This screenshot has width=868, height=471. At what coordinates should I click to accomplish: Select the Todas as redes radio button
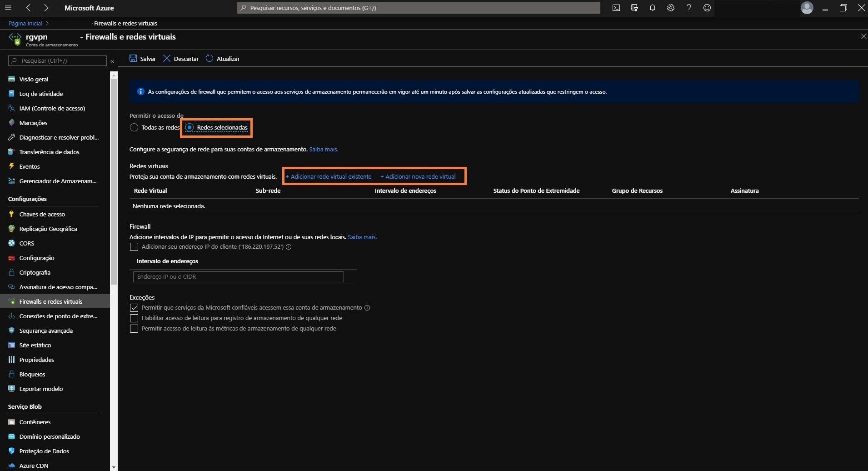click(x=134, y=127)
